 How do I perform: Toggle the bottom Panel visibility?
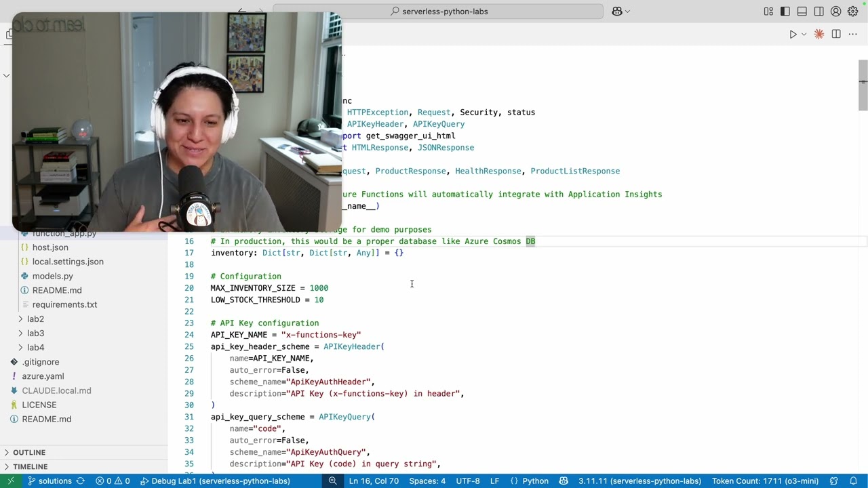point(802,12)
